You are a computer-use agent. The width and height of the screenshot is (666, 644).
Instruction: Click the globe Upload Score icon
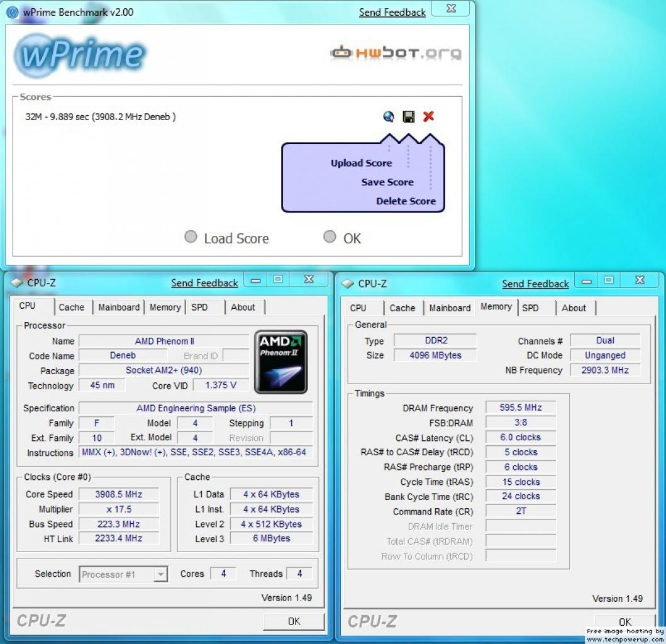388,116
